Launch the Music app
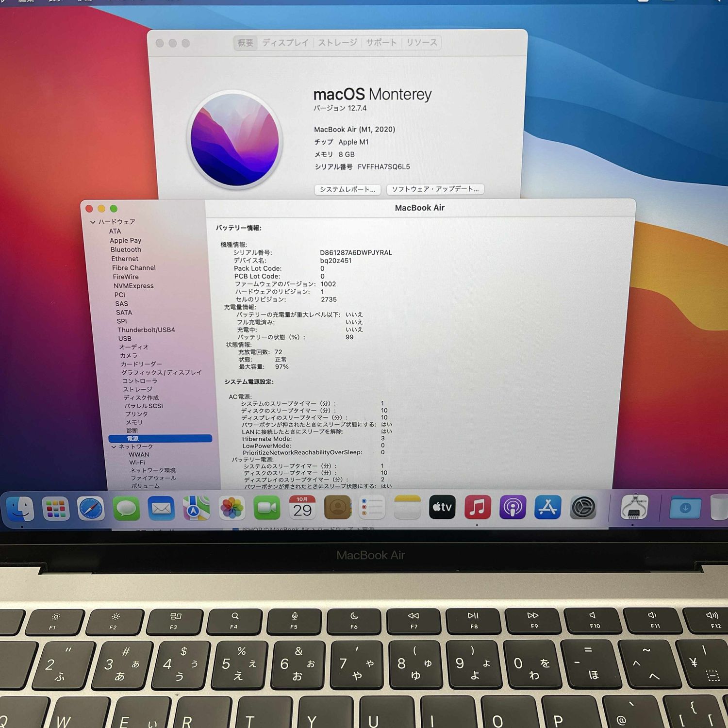 (477, 507)
